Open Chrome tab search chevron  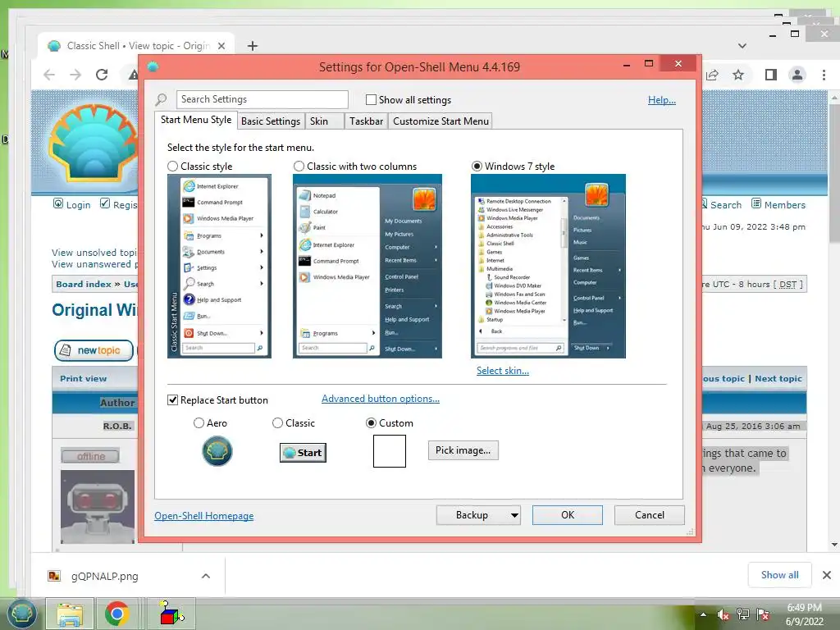click(742, 46)
